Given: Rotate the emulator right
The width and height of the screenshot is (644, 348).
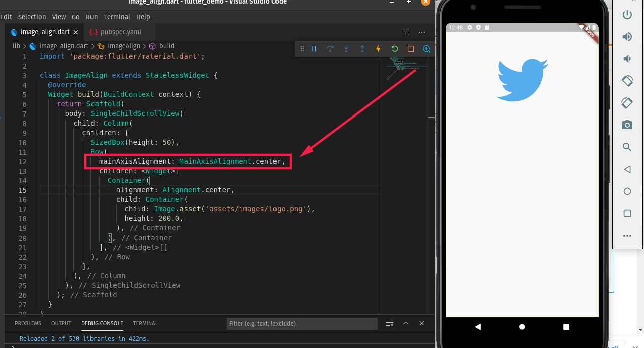Looking at the screenshot, I should tap(627, 102).
